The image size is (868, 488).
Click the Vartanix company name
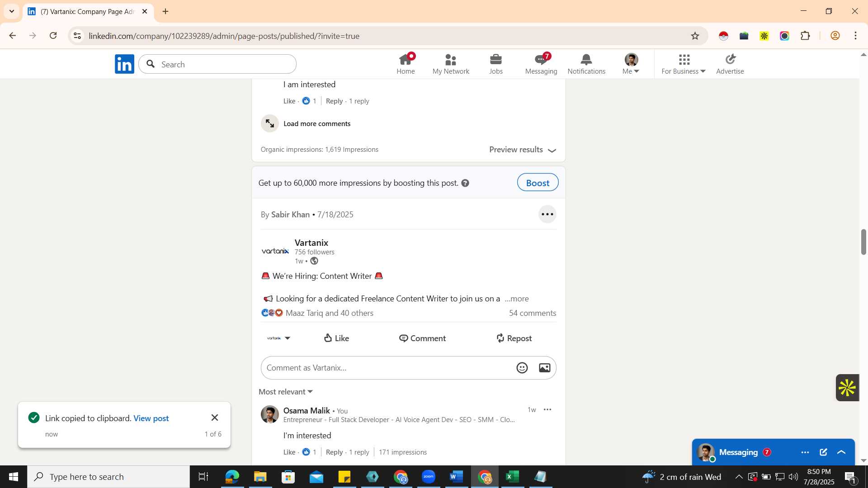click(x=311, y=243)
